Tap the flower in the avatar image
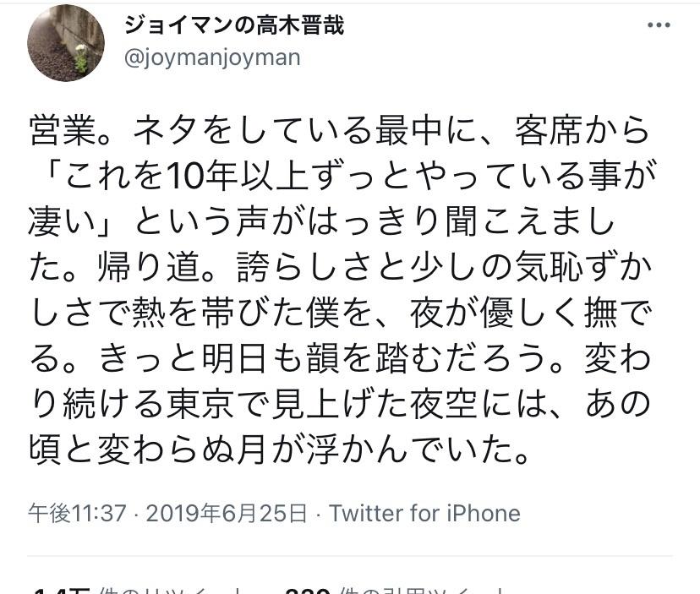Image resolution: width=700 pixels, height=594 pixels. pos(81,57)
